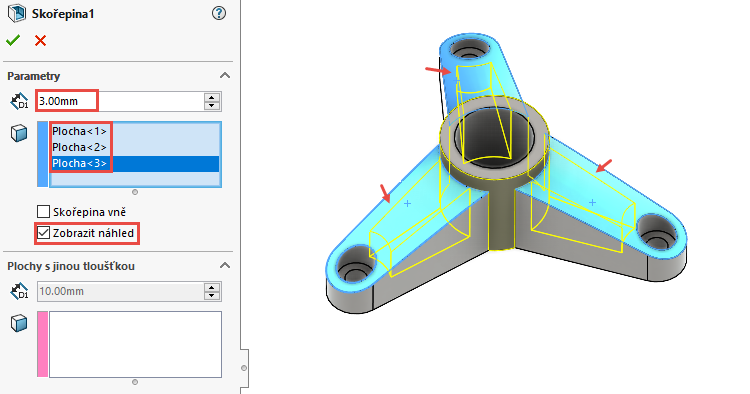Image resolution: width=750 pixels, height=394 pixels.
Task: Click the blue selection bar of the faces list
Action: [x=43, y=154]
